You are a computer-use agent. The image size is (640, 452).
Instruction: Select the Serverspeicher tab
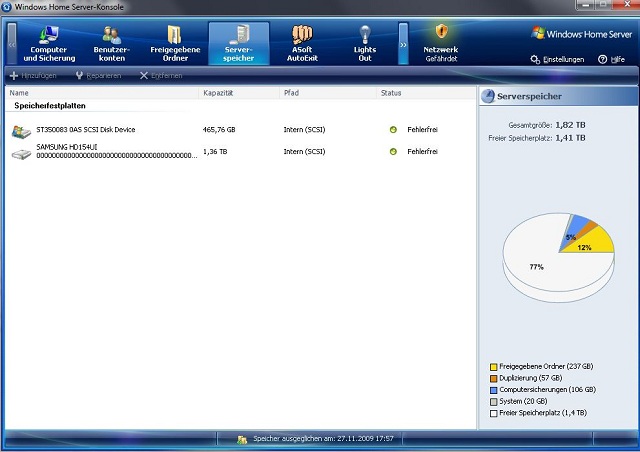239,44
